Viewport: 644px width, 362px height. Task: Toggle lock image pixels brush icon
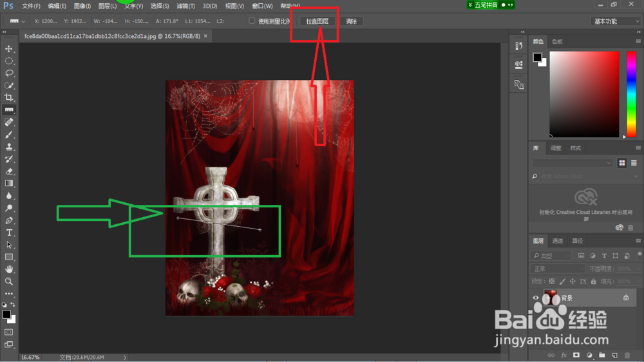(x=562, y=281)
